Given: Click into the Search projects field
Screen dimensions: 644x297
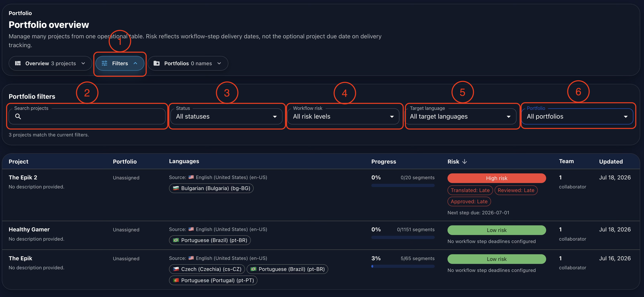Looking at the screenshot, I should click(87, 116).
